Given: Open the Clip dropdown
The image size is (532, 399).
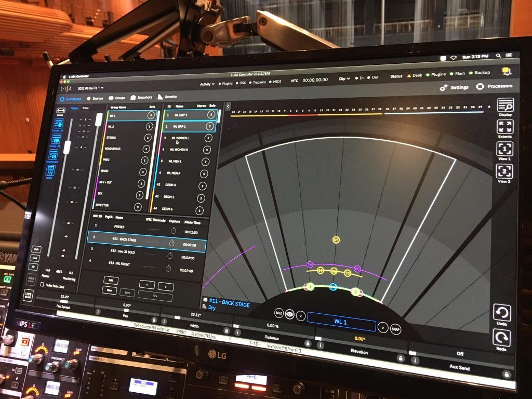Looking at the screenshot, I should click(x=344, y=79).
